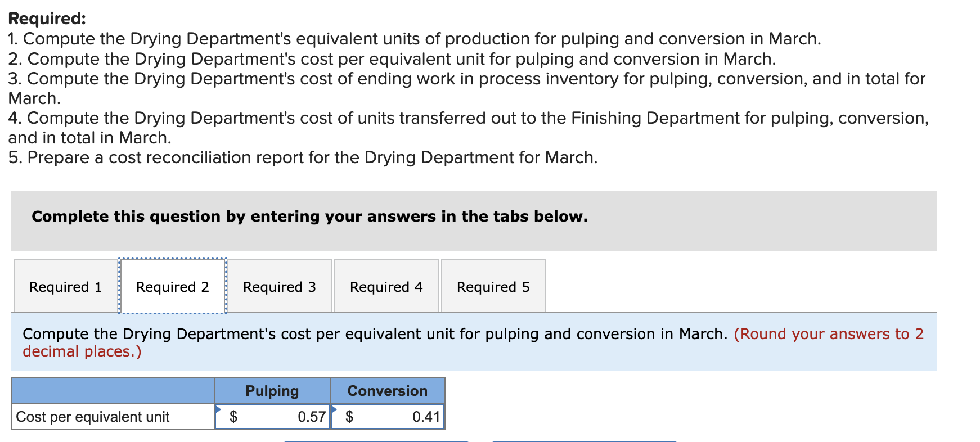980x442 pixels.
Task: Click the 'Complete this question' banner
Action: (309, 217)
